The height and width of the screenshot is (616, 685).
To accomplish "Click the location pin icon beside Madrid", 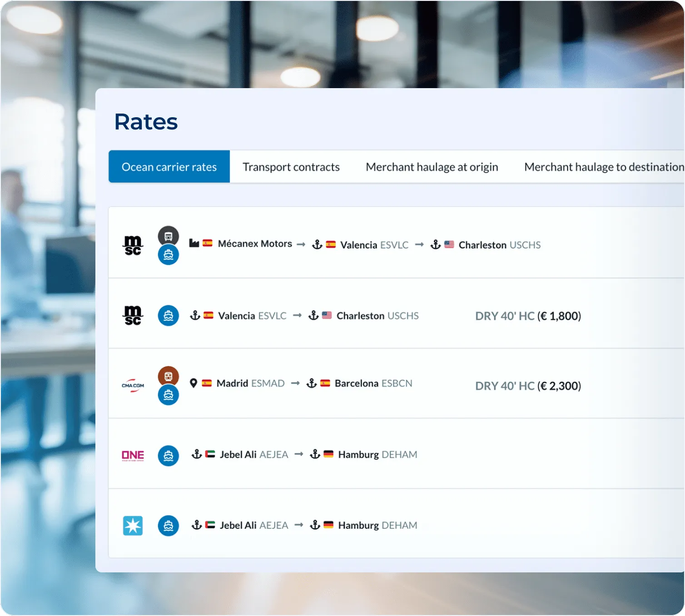I will pyautogui.click(x=193, y=383).
